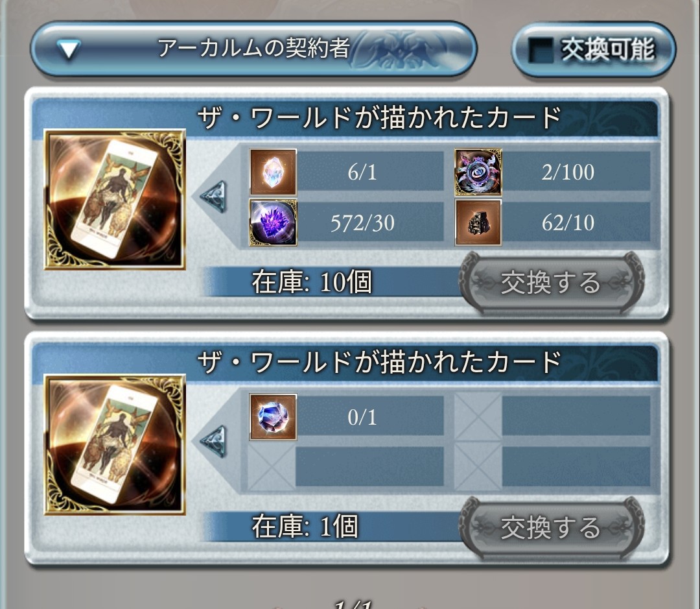Click the 在庫: 1個 stock label
Viewport: 700px width, 609px height.
click(305, 527)
